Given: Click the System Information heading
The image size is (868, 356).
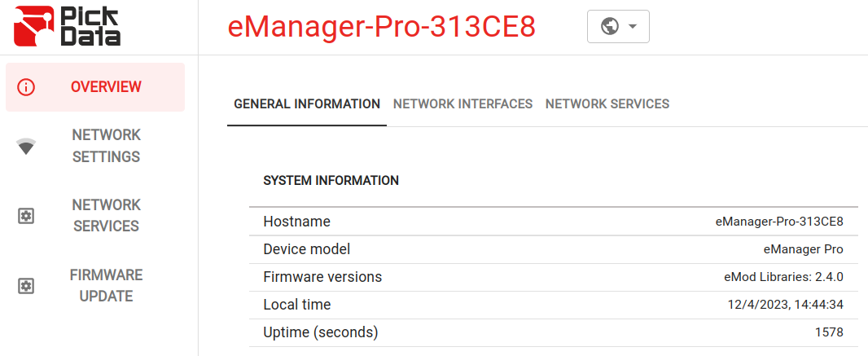Looking at the screenshot, I should coord(331,181).
